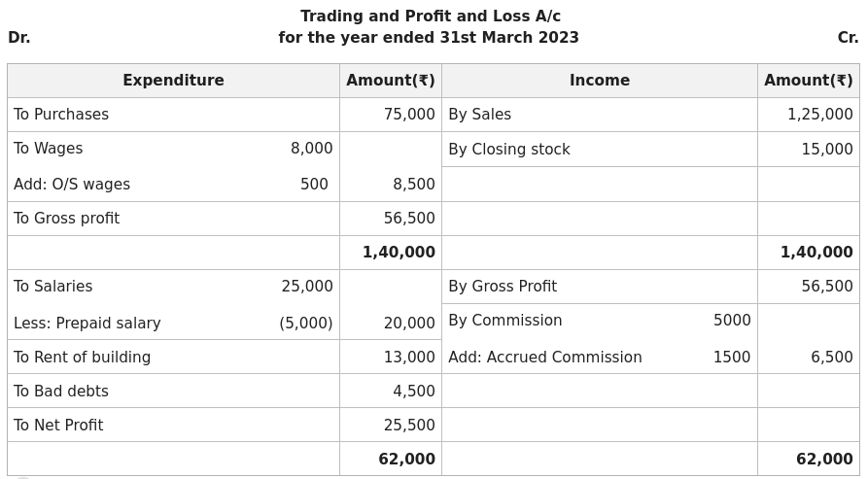Image resolution: width=868 pixels, height=479 pixels.
Task: Select the 'To Purchases' row label
Action: (61, 115)
